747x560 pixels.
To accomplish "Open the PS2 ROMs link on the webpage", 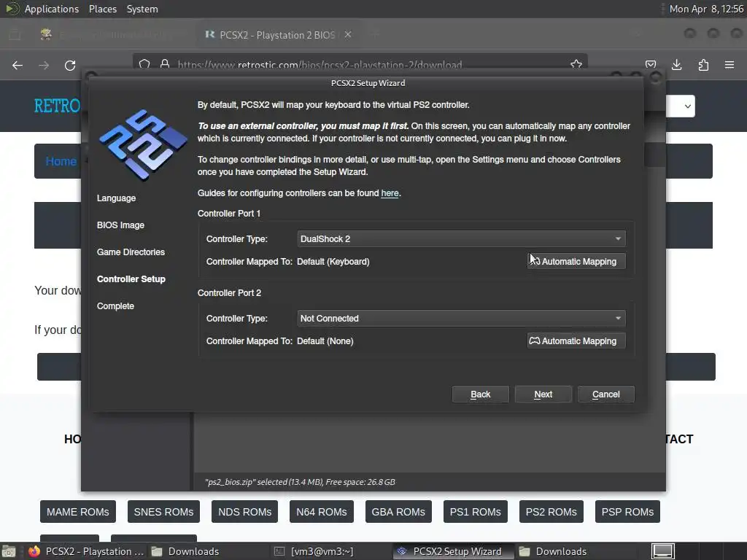I will pyautogui.click(x=551, y=512).
